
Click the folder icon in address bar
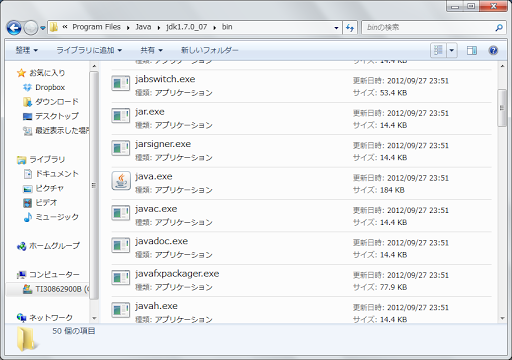click(54, 27)
